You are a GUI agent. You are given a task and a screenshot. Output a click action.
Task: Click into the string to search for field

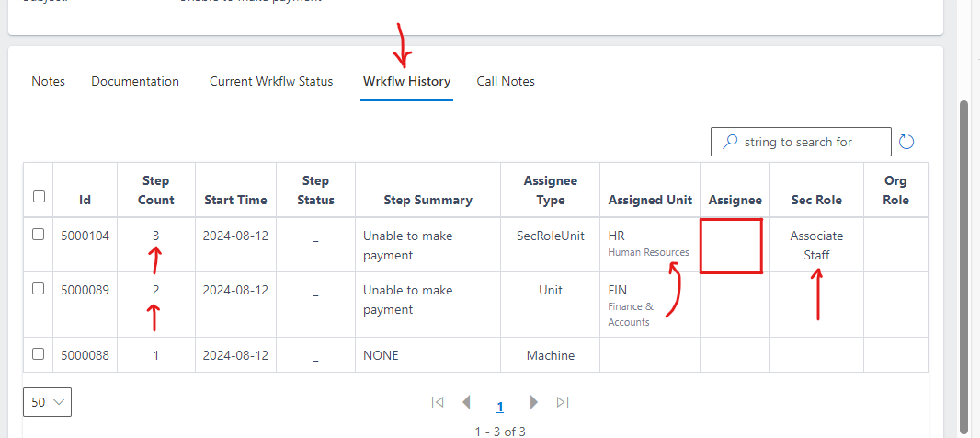click(x=814, y=142)
